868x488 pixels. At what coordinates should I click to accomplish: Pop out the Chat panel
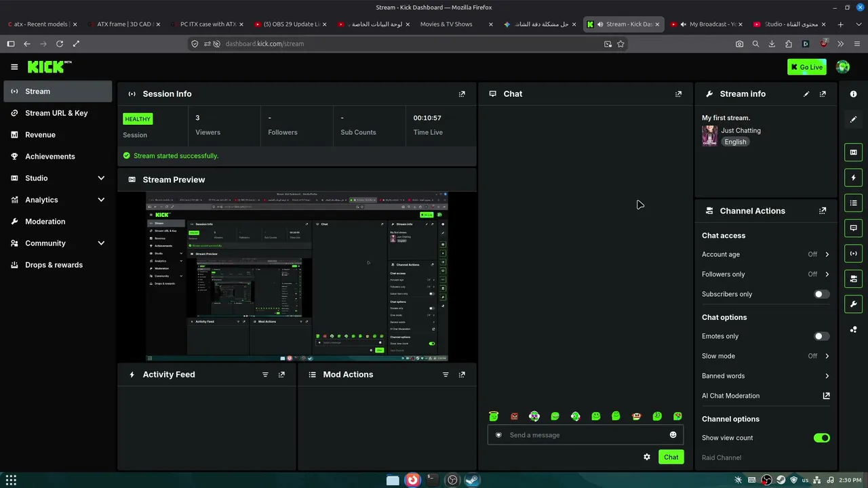(x=678, y=94)
